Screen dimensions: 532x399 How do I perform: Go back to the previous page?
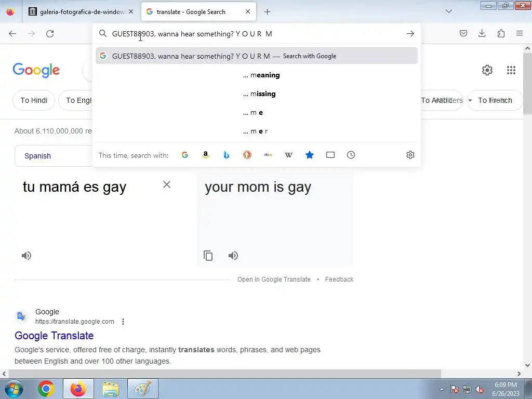[x=12, y=34]
